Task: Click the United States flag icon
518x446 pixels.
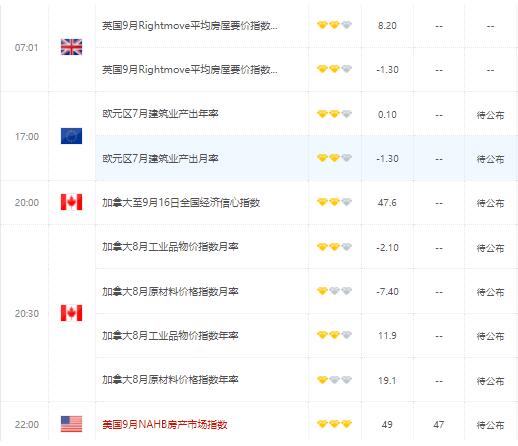Action: 71,424
